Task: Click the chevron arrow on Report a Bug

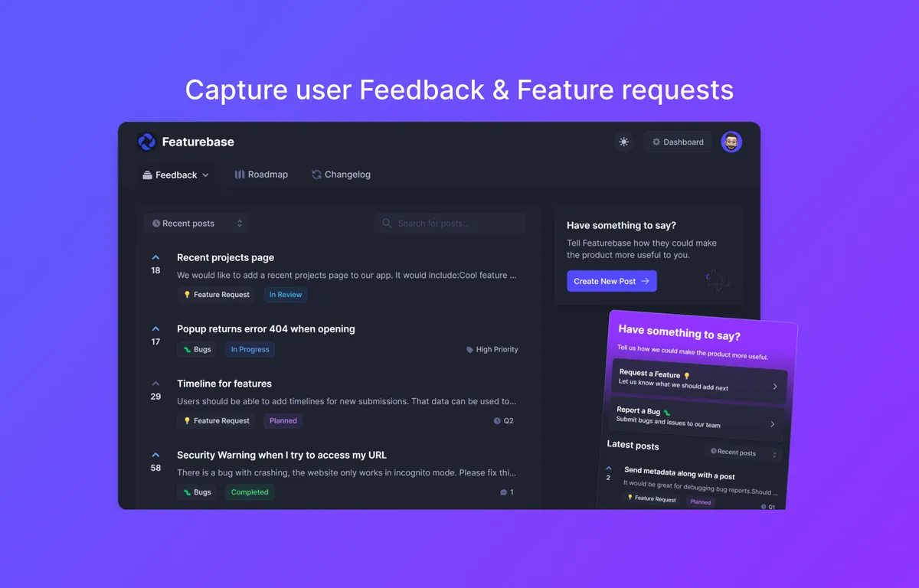Action: [772, 423]
